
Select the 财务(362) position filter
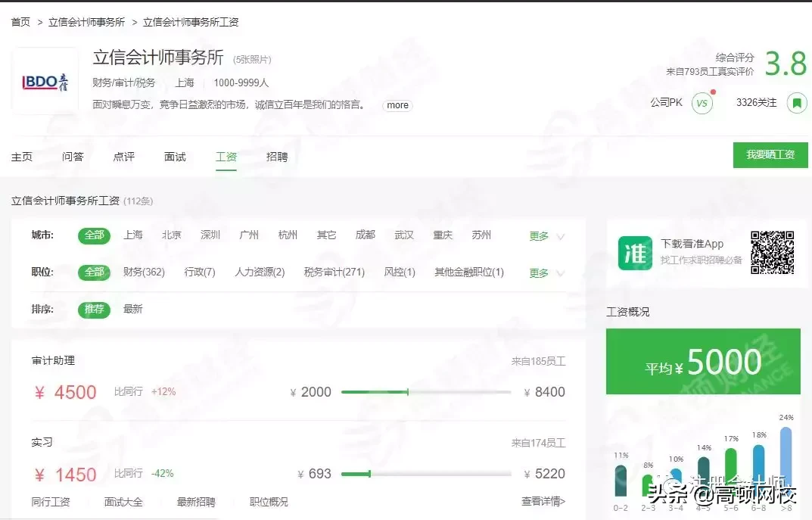point(144,272)
